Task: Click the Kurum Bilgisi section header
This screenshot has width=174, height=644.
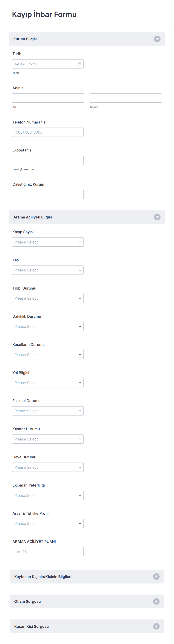Action: [75, 39]
